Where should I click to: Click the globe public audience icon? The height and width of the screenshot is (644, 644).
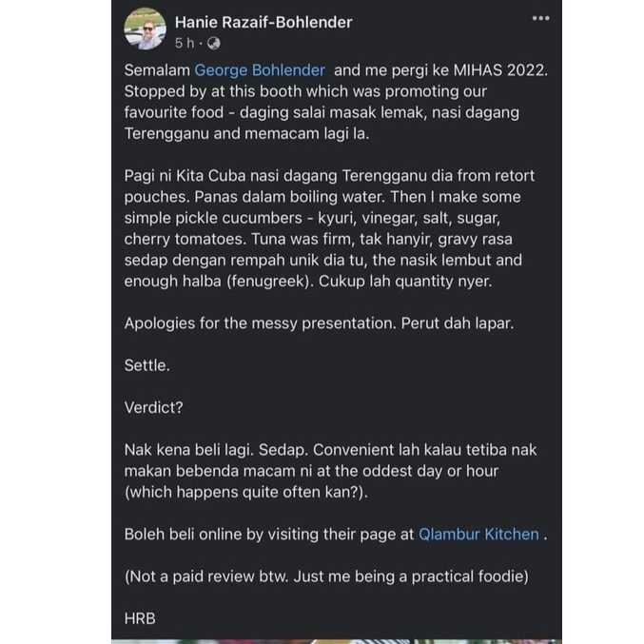tap(214, 43)
